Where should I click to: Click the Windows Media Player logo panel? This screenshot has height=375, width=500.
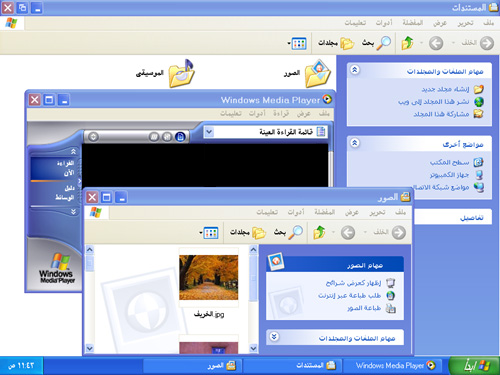coord(56,267)
